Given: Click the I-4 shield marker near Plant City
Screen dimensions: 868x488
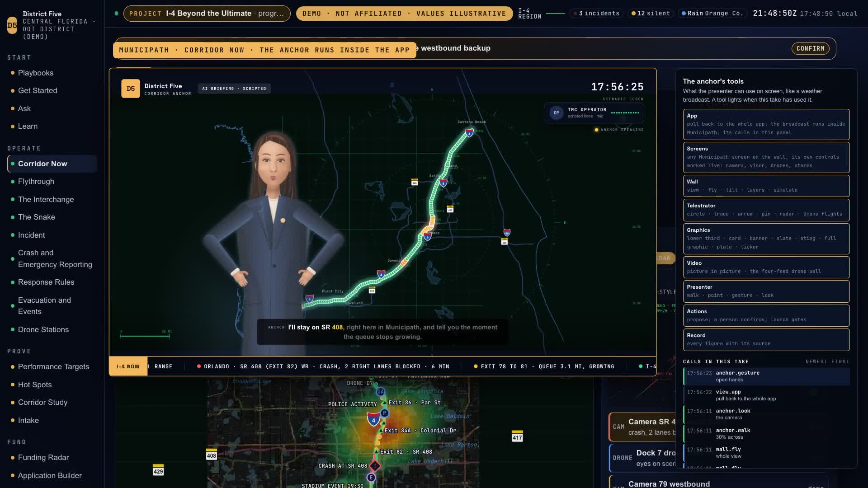Looking at the screenshot, I should [x=310, y=298].
